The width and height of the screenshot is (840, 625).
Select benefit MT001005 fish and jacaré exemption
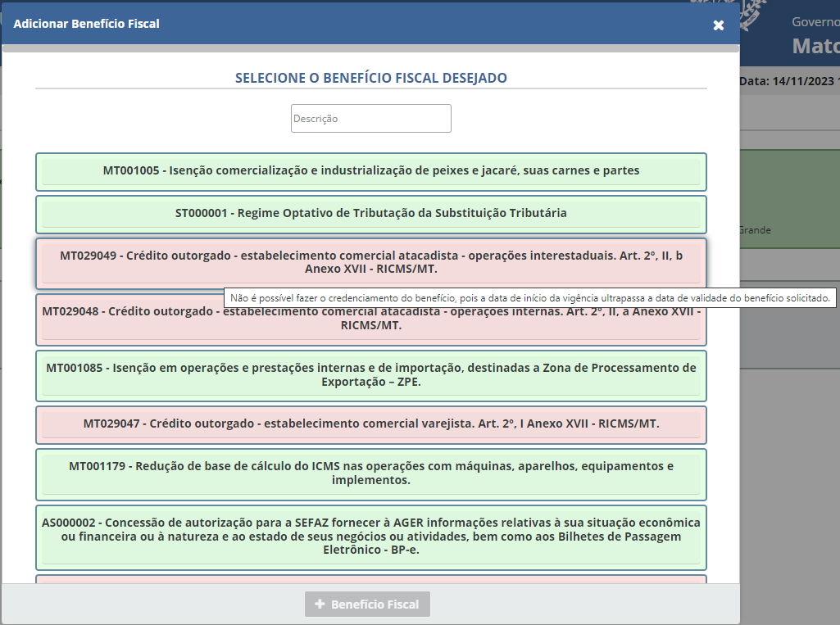point(370,171)
